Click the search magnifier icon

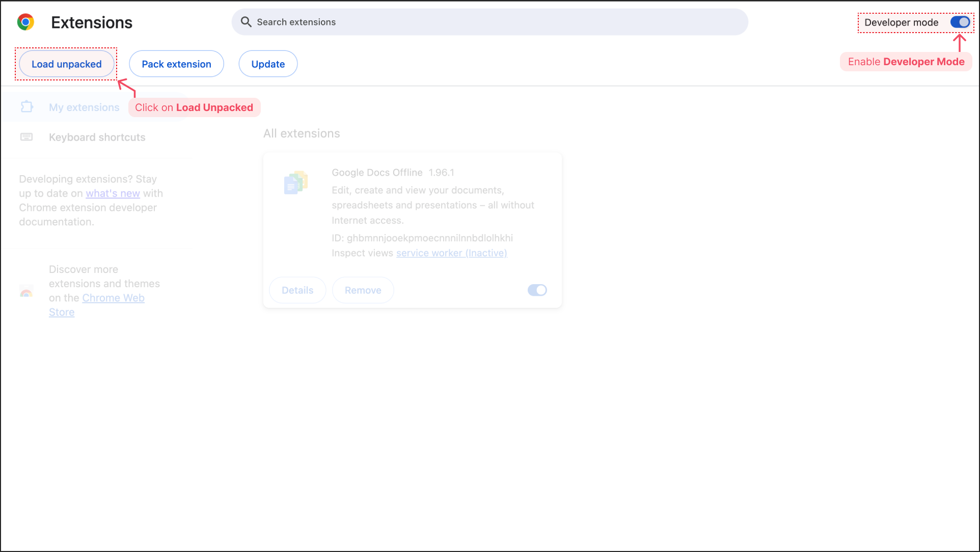click(x=246, y=22)
